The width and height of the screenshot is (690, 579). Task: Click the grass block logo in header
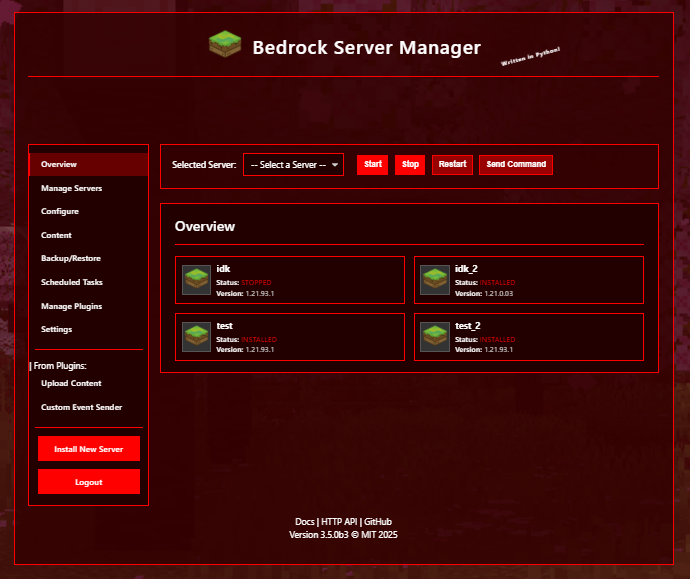[225, 44]
